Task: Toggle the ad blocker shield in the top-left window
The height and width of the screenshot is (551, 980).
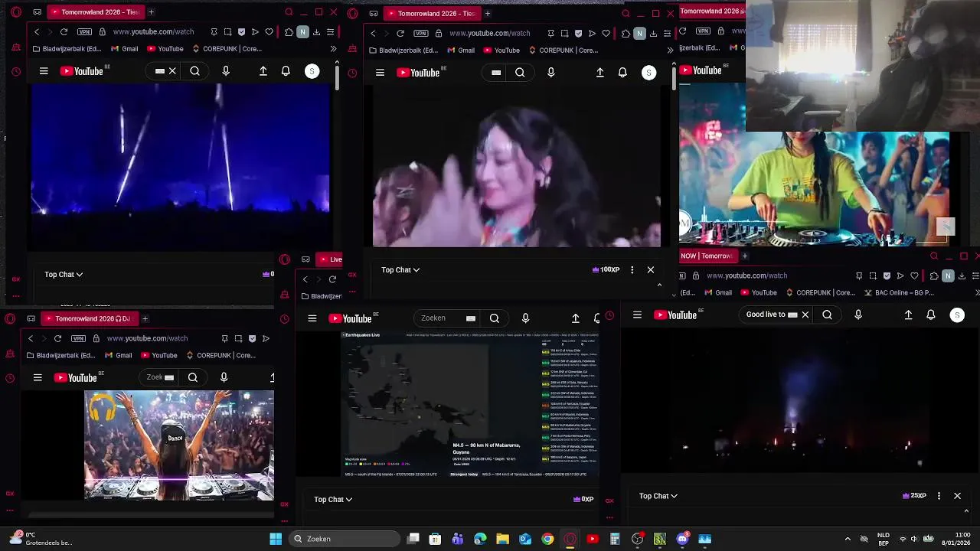Action: (x=241, y=32)
